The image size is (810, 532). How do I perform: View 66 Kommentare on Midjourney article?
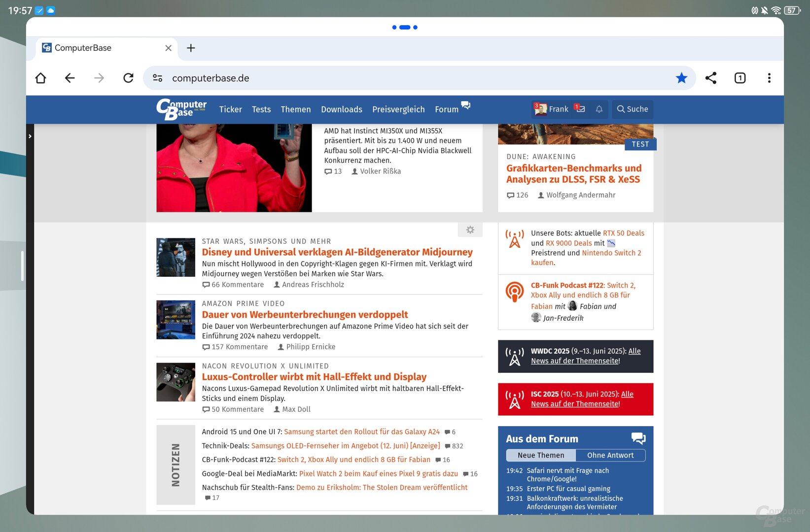pyautogui.click(x=233, y=285)
